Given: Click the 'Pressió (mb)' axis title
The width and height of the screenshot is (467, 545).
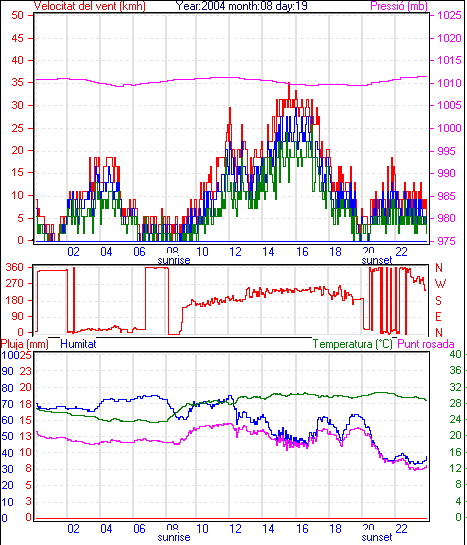Looking at the screenshot, I should coord(399,6).
